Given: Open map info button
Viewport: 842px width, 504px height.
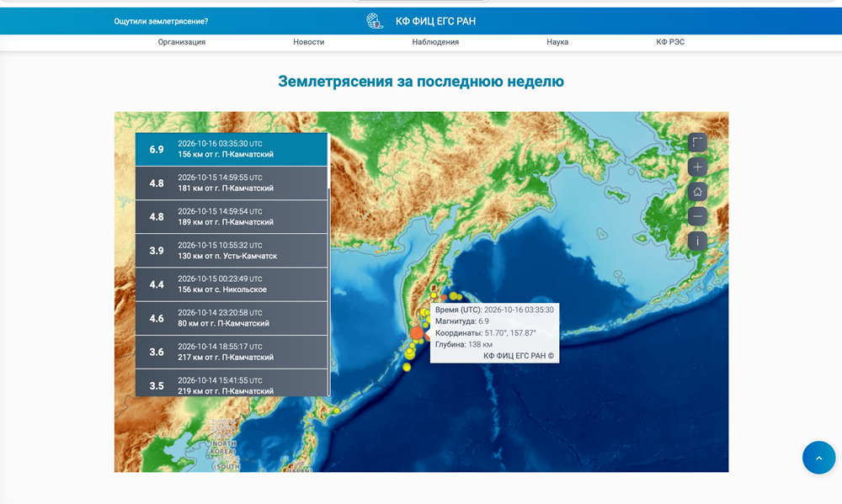Looking at the screenshot, I should tap(697, 241).
